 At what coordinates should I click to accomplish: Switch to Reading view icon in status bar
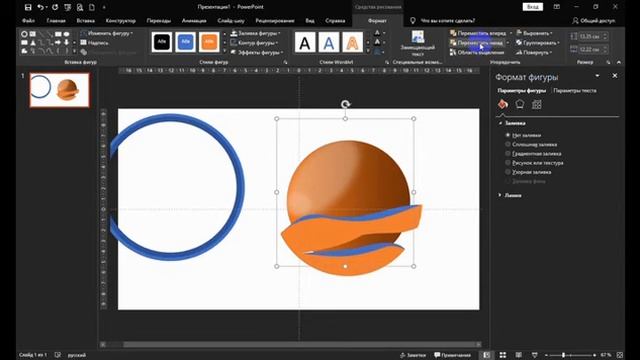[518, 355]
